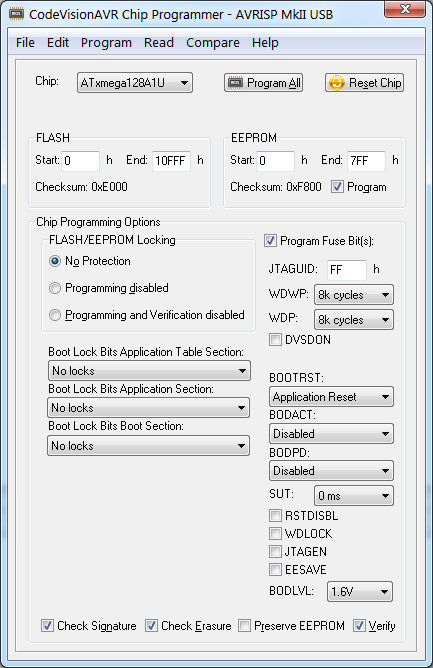Viewport: 433px width, 668px height.
Task: Focus the JTAGUID hex field
Action: [x=347, y=270]
